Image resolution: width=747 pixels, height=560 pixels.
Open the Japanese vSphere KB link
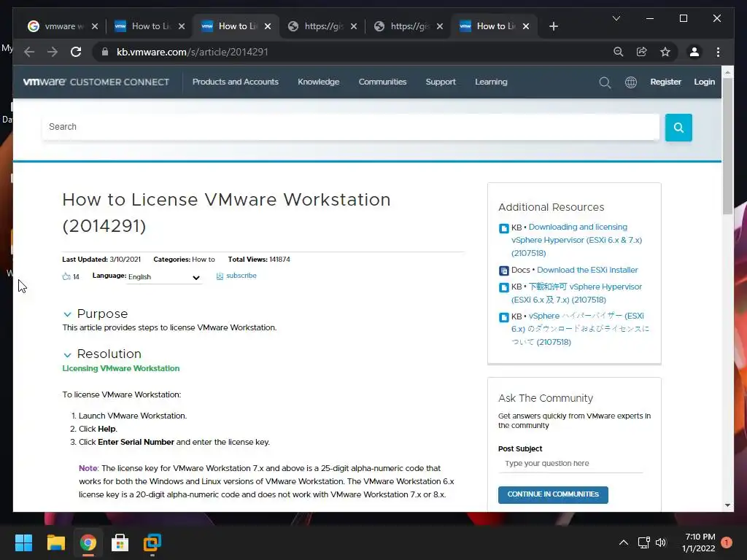click(580, 329)
